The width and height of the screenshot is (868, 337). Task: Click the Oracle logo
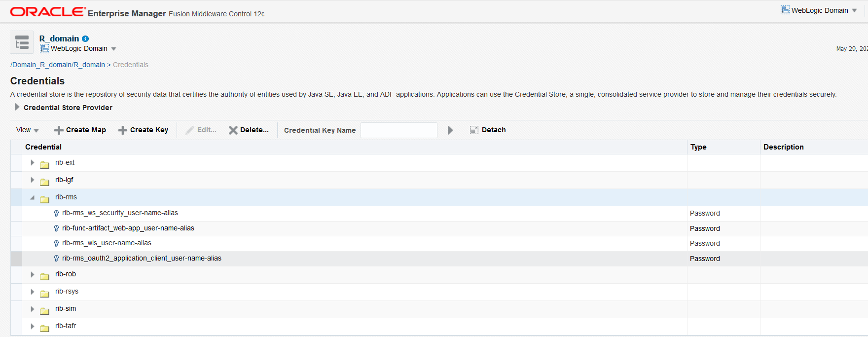coord(48,12)
